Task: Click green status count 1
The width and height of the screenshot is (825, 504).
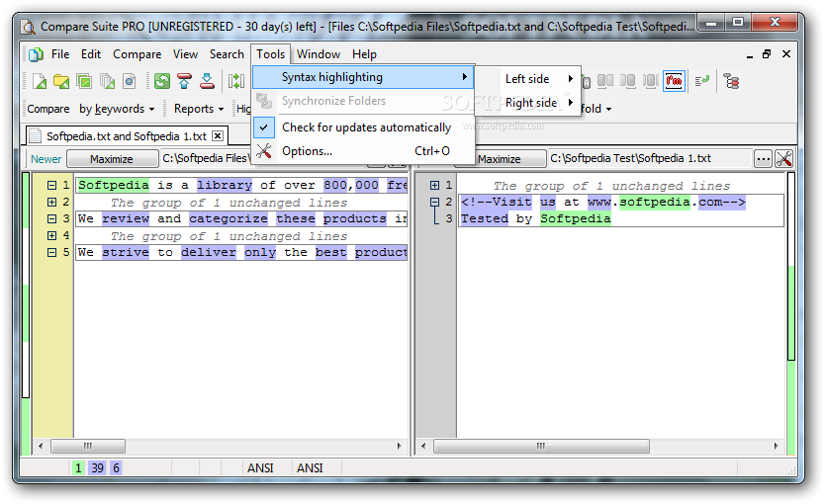Action: 78,467
